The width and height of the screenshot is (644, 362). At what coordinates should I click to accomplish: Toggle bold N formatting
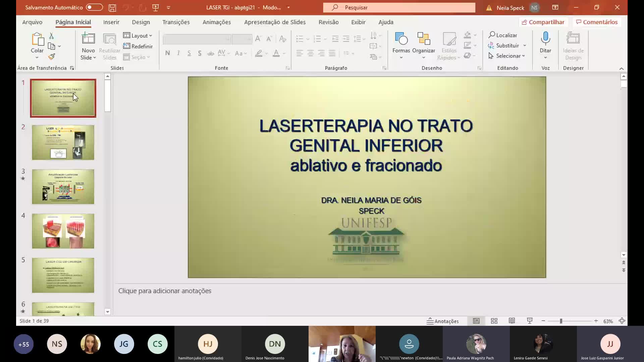pos(167,53)
